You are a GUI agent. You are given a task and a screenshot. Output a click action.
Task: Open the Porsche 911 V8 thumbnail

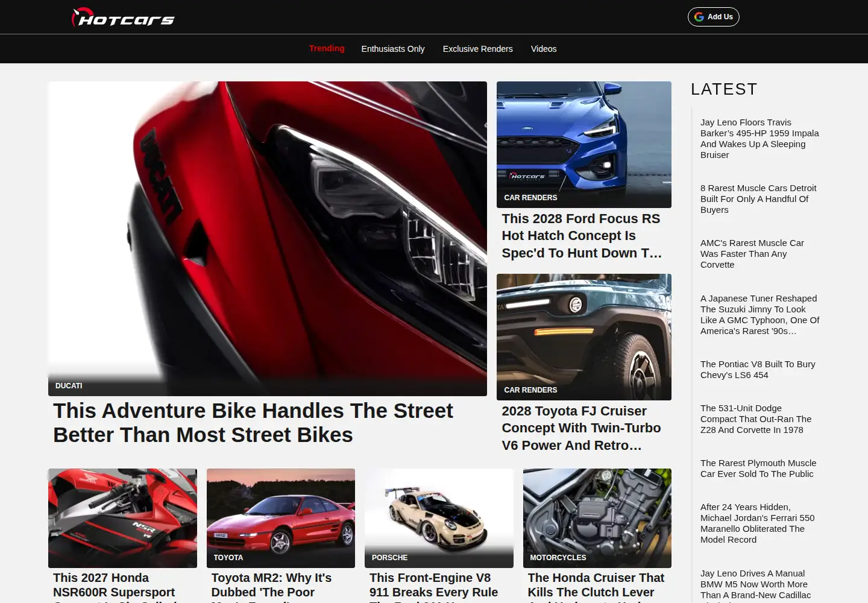(x=439, y=518)
